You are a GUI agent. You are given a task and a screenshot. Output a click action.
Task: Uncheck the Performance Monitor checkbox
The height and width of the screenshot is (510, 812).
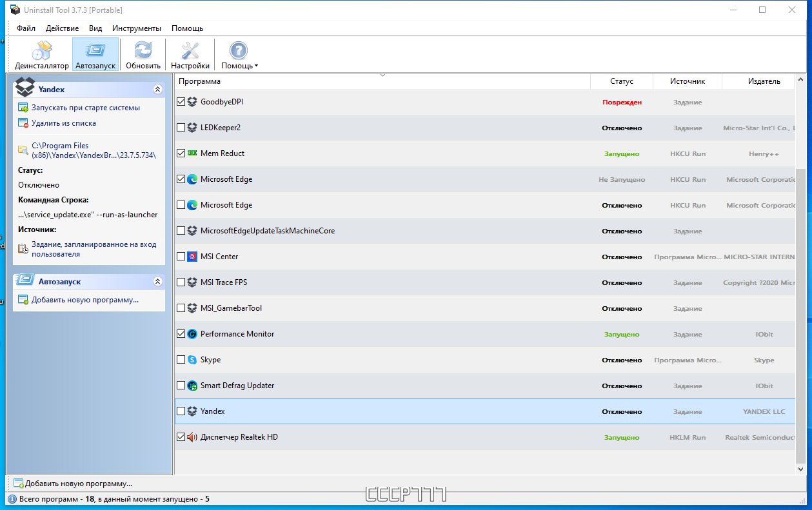tap(181, 334)
